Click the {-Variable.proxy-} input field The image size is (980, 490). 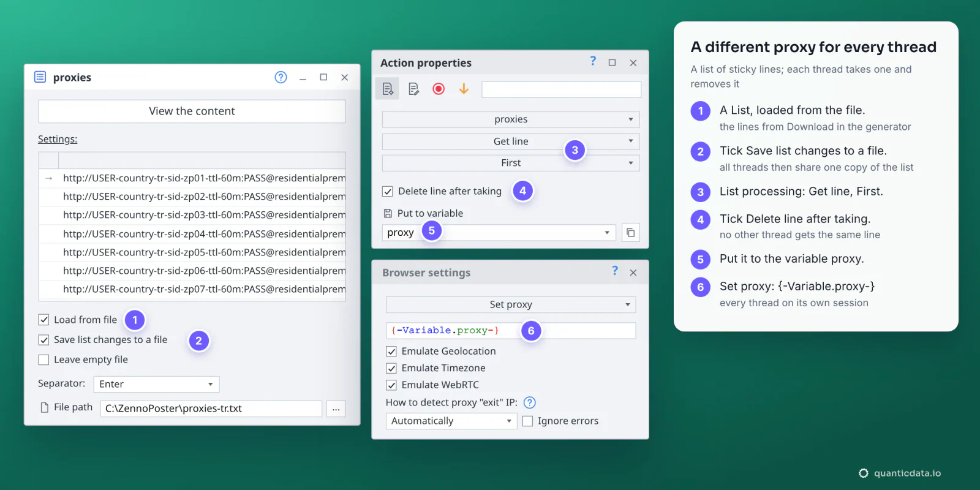[511, 331]
